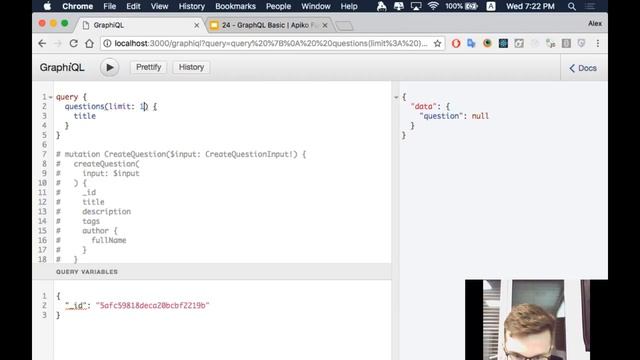Click the site info icon in address bar

pyautogui.click(x=107, y=43)
